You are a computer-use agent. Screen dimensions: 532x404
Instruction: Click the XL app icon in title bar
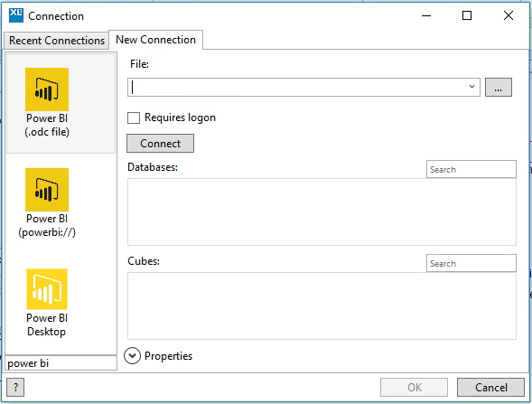pyautogui.click(x=16, y=15)
